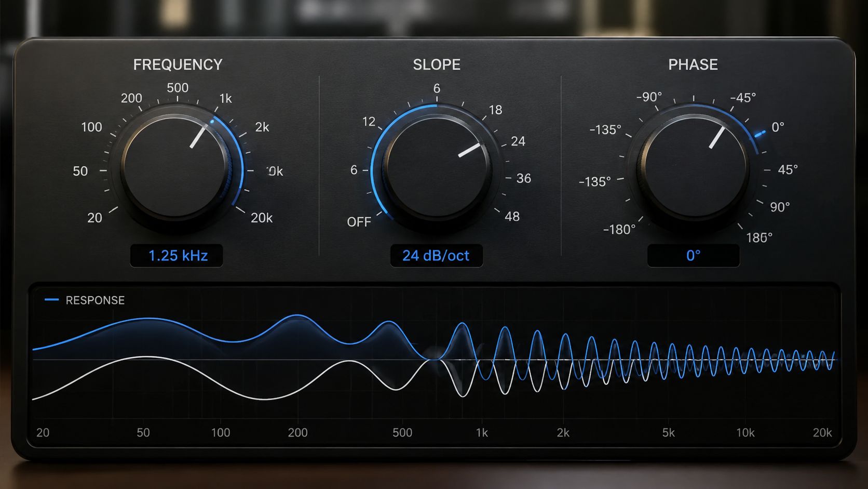868x489 pixels.
Task: Click the PHASE section heading
Action: click(693, 64)
